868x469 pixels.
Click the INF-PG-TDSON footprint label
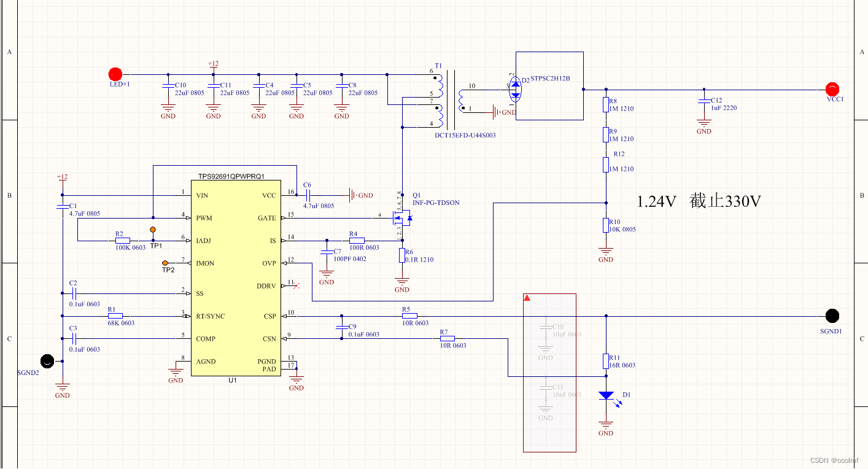[436, 203]
